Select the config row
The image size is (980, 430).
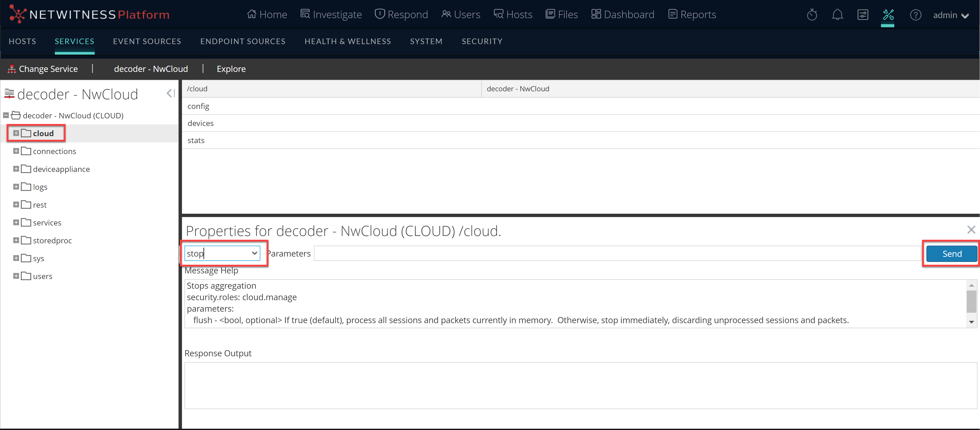[x=581, y=106]
